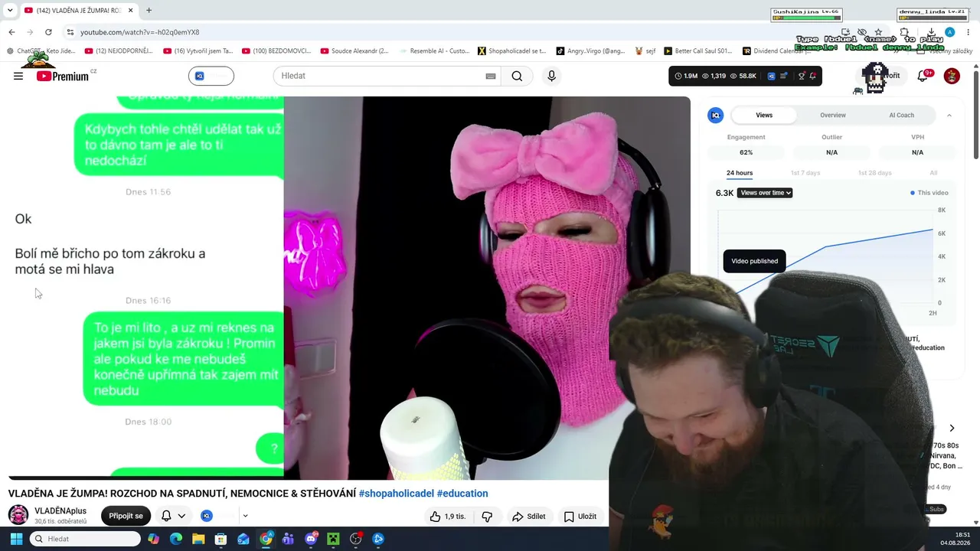Screen dimensions: 980x551
Task: Open the account avatar menu
Action: click(952, 76)
